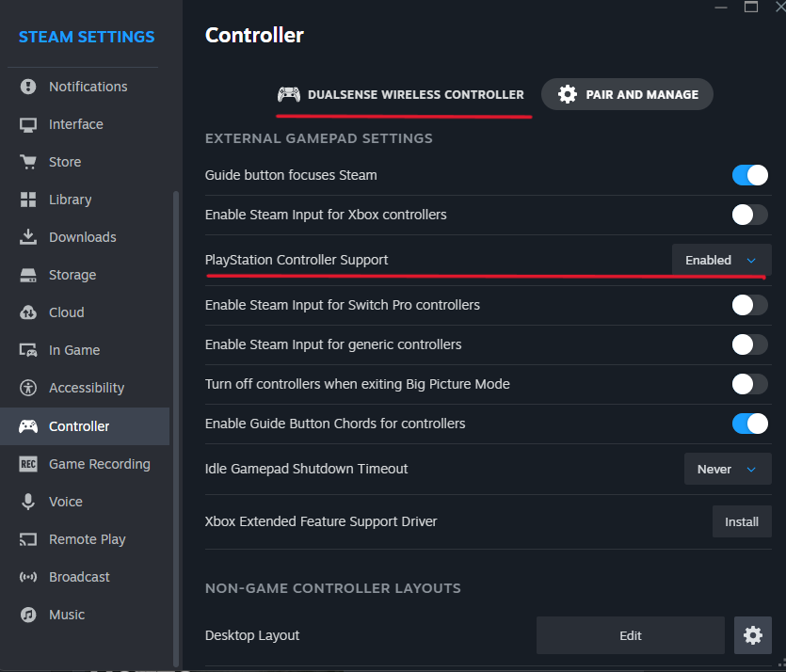Open Downloads settings

click(85, 237)
